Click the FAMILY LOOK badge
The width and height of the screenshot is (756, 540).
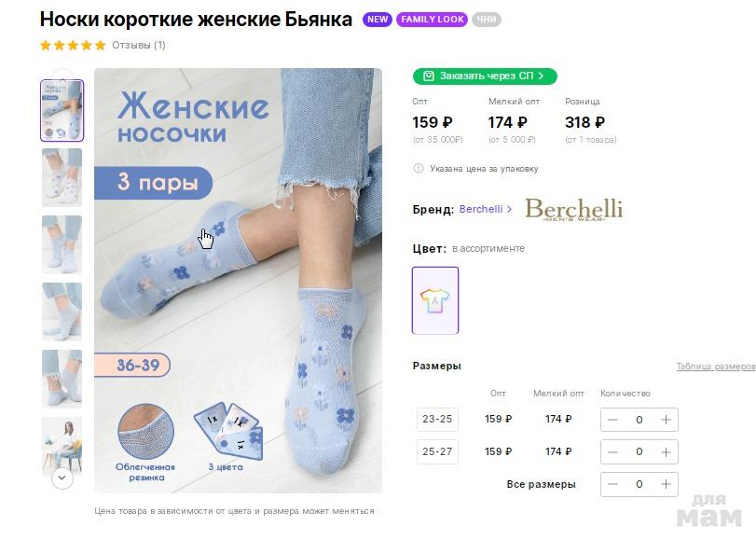pyautogui.click(x=432, y=20)
